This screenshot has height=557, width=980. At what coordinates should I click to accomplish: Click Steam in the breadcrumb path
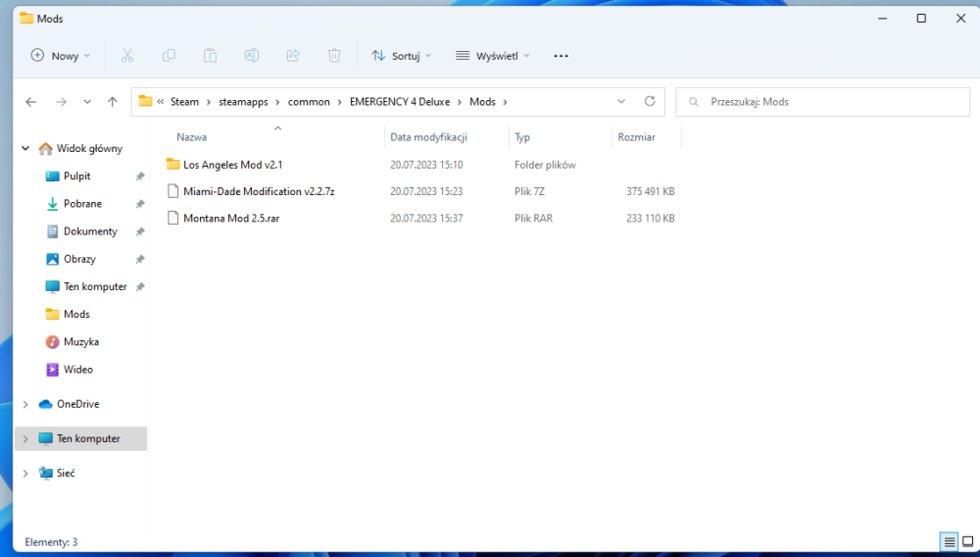click(x=184, y=102)
